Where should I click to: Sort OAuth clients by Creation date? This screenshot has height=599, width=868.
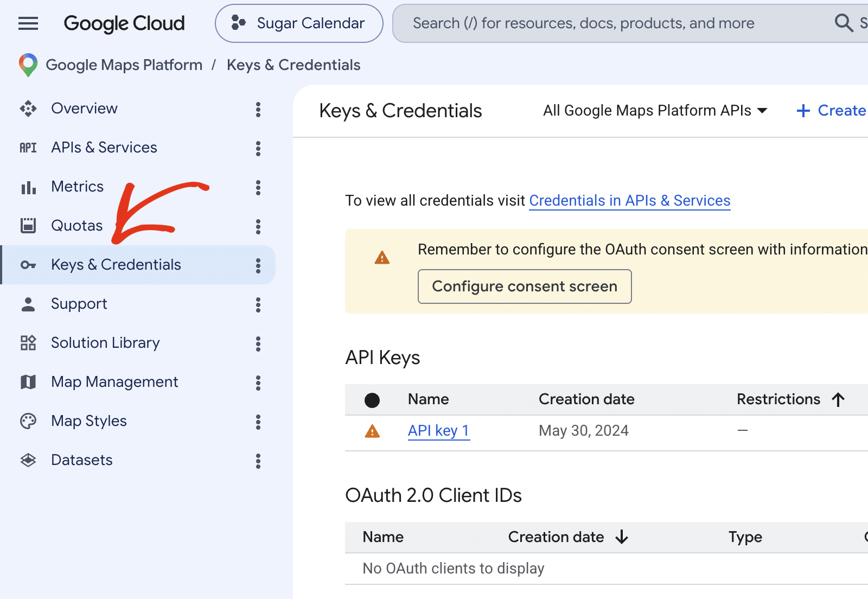click(x=568, y=537)
